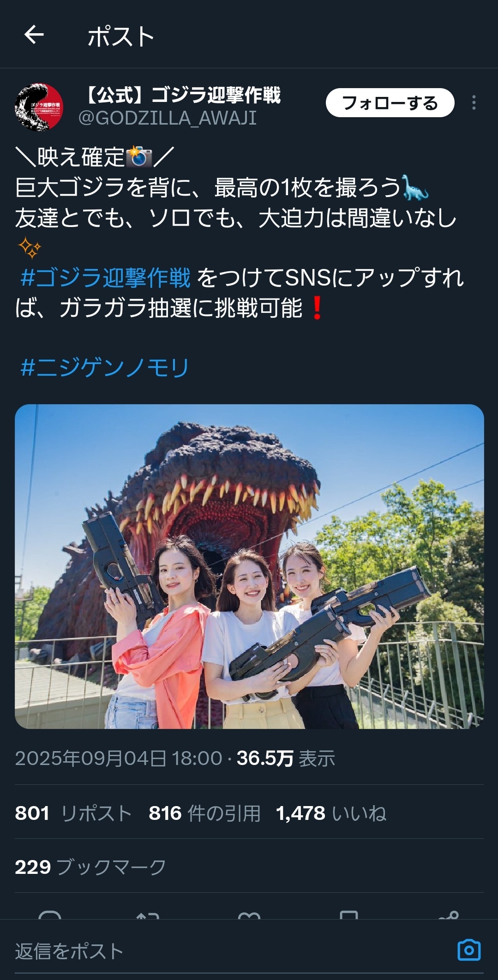Show the 1,478 いいね likes list

[331, 813]
